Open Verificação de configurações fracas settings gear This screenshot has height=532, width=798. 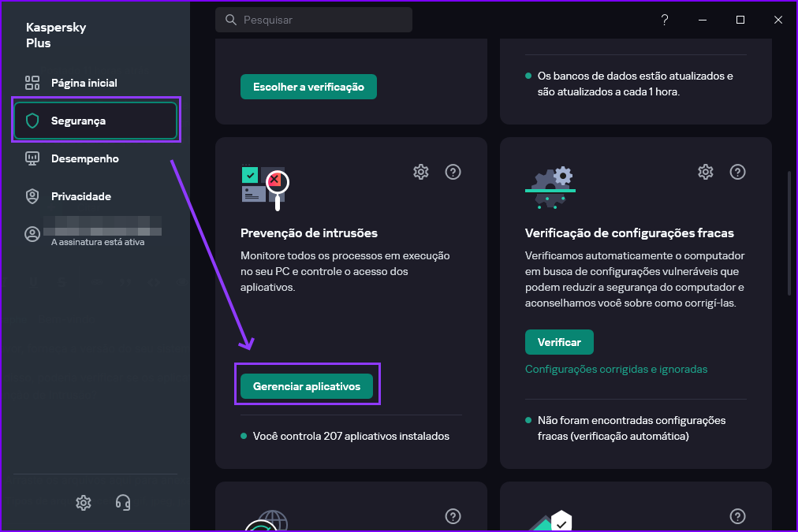[x=706, y=172]
